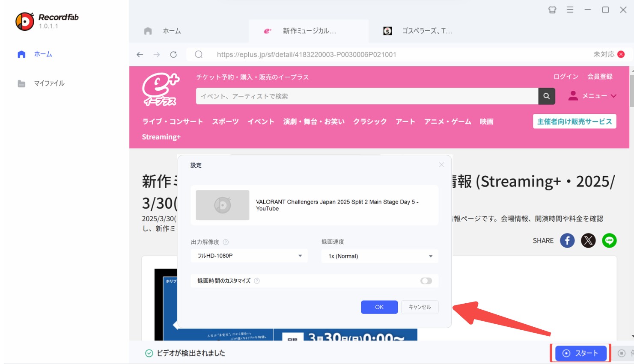The width and height of the screenshot is (634, 364).
Task: Toggle 録画時間のカスタマイズ switch
Action: click(x=426, y=281)
